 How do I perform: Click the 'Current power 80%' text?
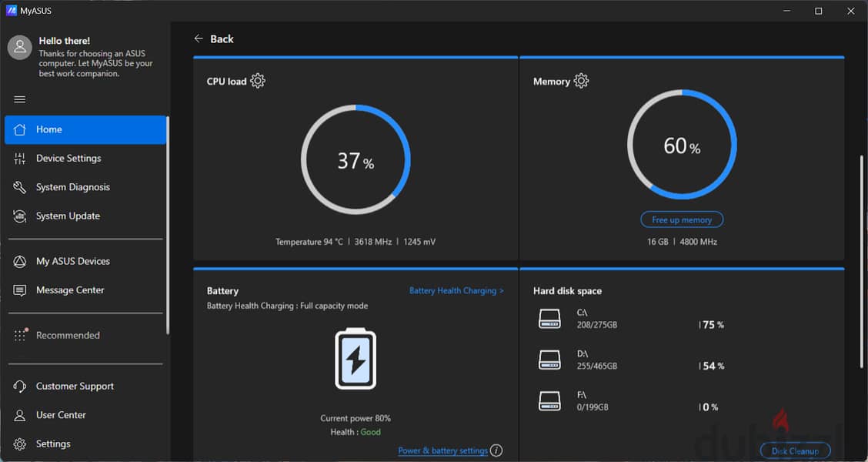(x=356, y=418)
